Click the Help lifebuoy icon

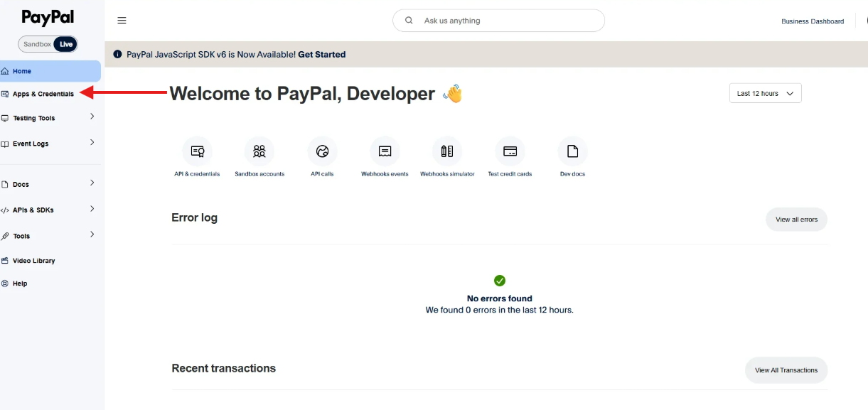click(x=5, y=284)
